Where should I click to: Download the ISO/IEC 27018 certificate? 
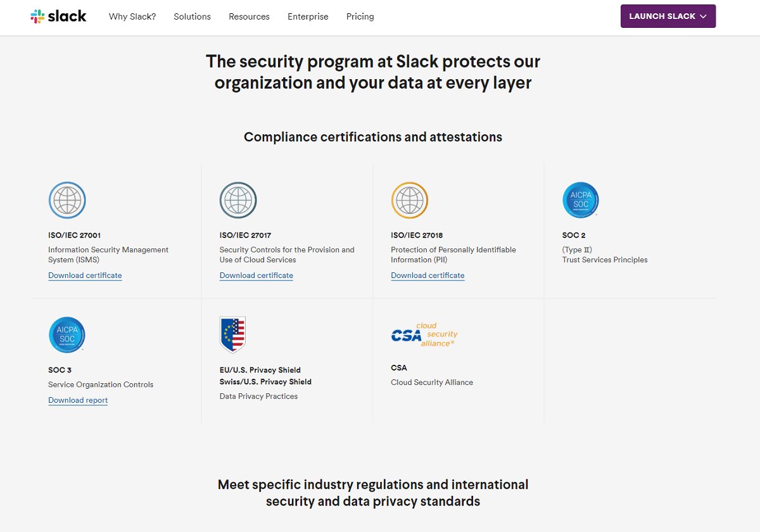click(x=427, y=275)
